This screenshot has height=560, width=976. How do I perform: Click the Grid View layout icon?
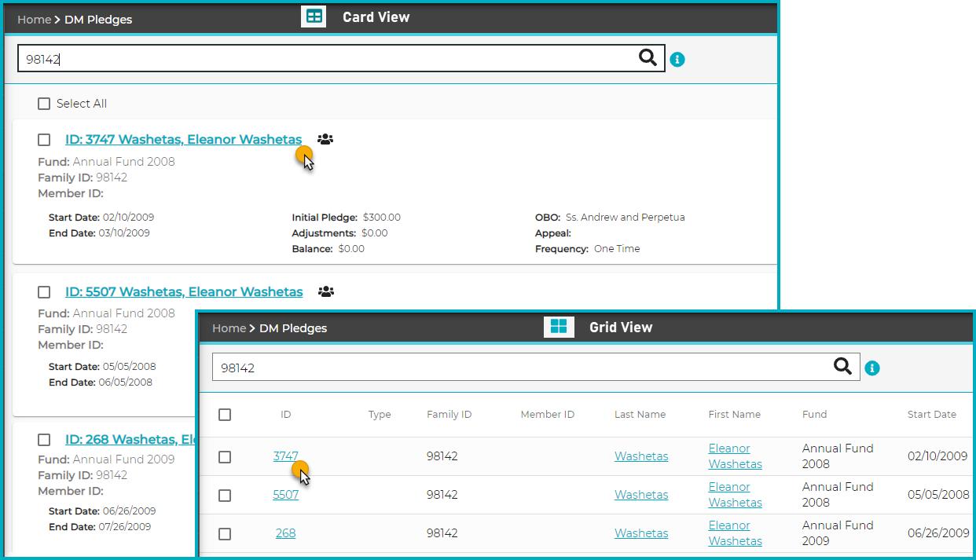[559, 327]
